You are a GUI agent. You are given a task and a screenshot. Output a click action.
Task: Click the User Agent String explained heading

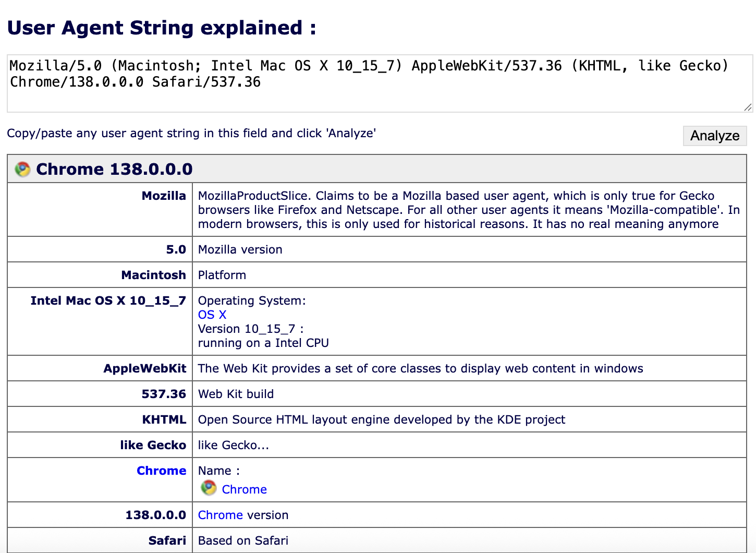(161, 27)
